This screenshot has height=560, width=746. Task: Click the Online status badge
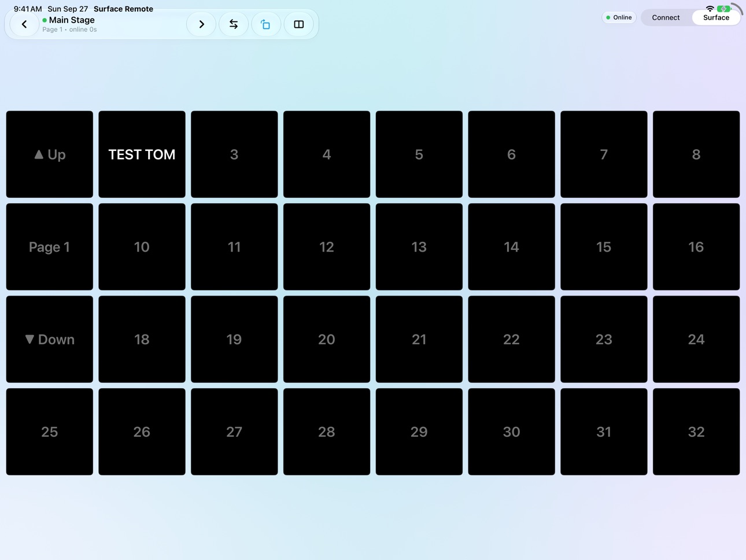click(x=619, y=17)
